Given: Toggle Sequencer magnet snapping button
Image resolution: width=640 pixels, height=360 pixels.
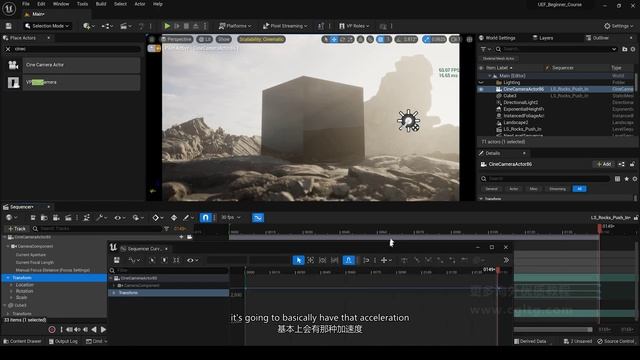Looking at the screenshot, I should (205, 218).
